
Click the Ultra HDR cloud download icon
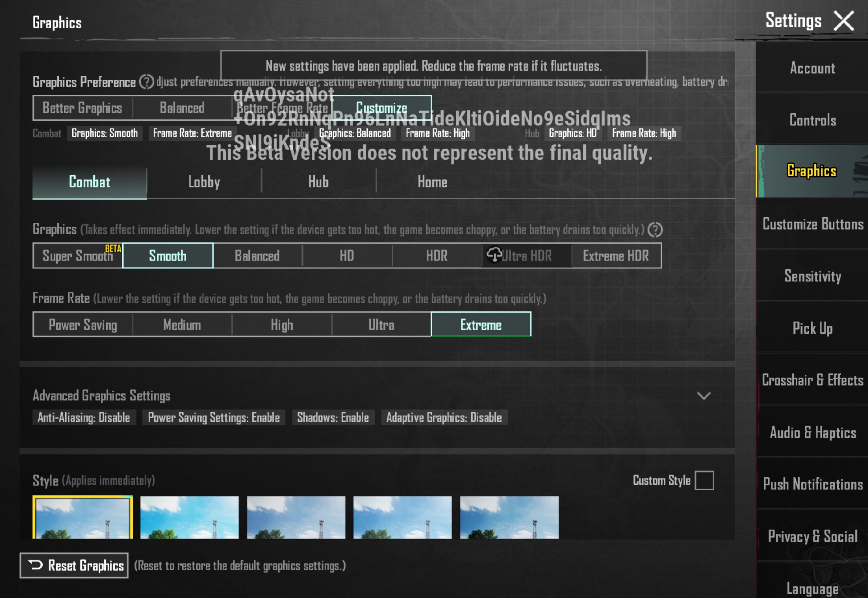[x=494, y=255]
